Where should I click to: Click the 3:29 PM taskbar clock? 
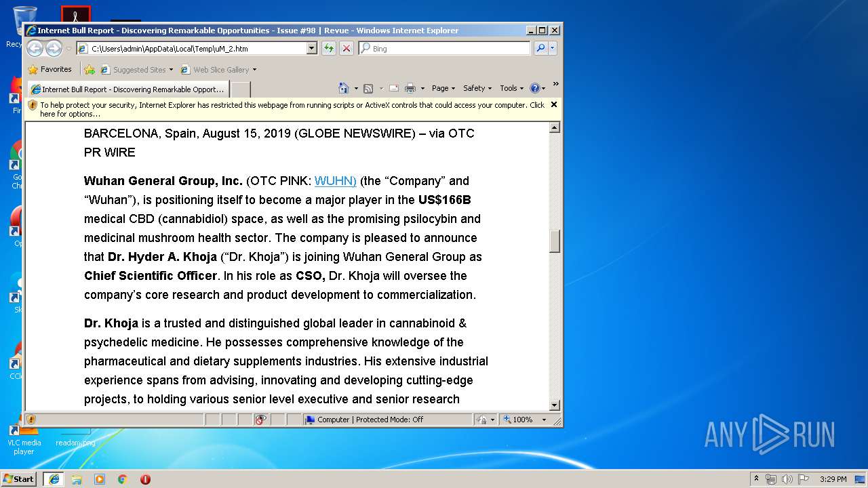pos(833,479)
